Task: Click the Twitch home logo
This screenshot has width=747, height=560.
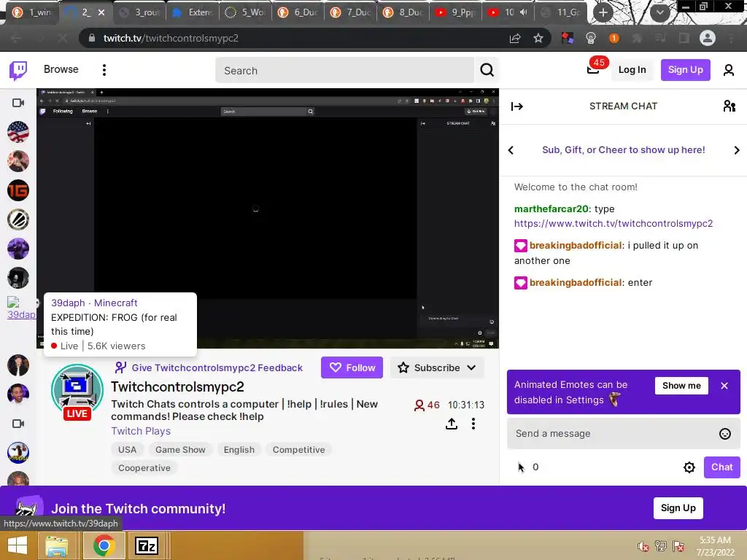Action: click(x=18, y=71)
